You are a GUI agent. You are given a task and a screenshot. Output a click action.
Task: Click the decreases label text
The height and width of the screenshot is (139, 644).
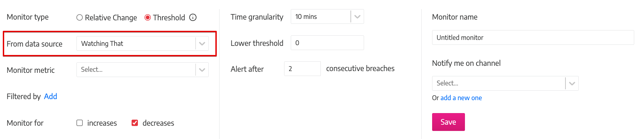(158, 123)
